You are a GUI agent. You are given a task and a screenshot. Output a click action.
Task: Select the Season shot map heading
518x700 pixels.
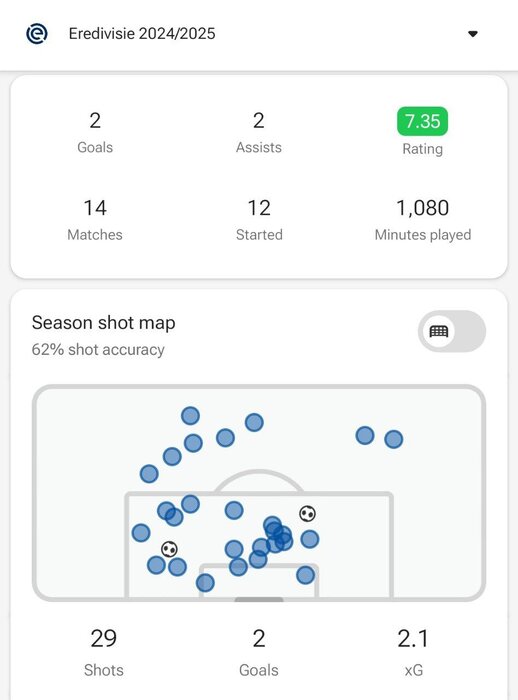[104, 323]
